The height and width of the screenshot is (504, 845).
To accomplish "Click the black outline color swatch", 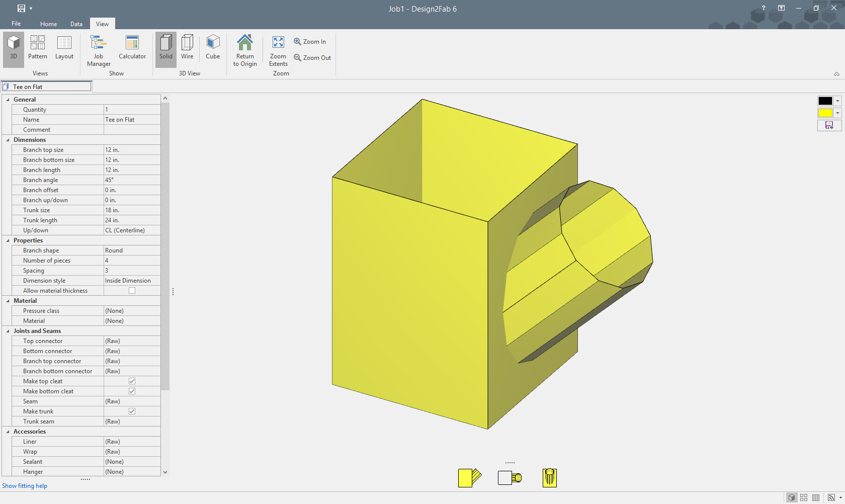I will tap(825, 101).
